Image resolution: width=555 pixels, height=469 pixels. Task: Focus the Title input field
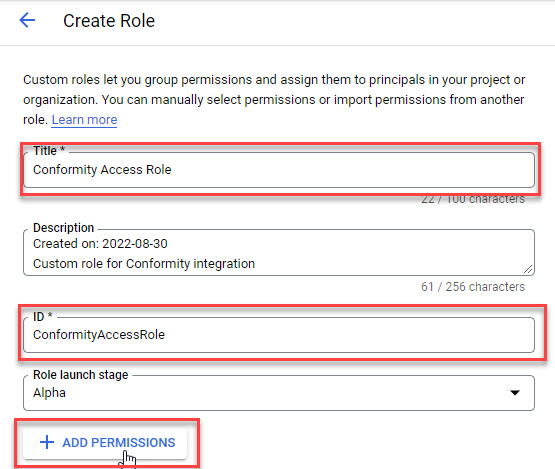[279, 170]
